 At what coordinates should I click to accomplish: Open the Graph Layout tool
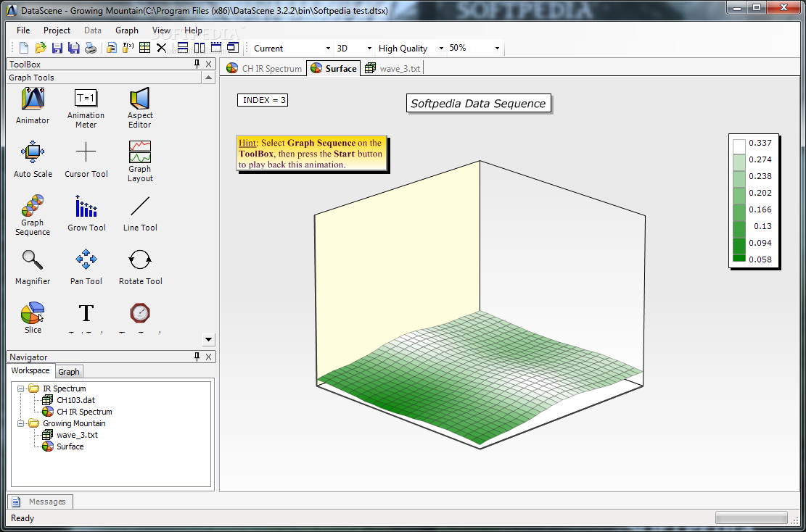pyautogui.click(x=140, y=161)
